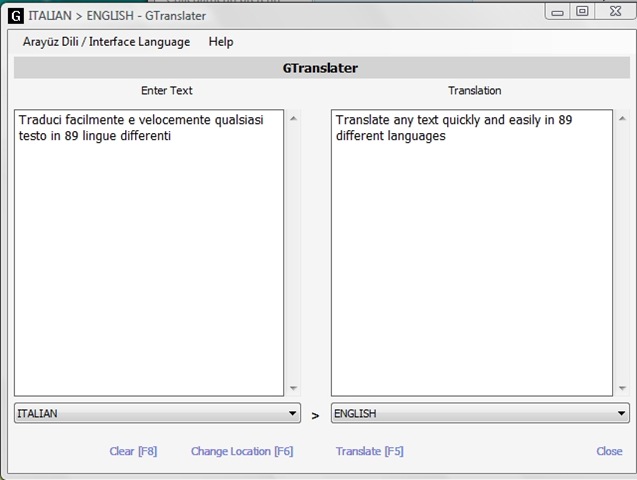Viewport: 637px width, 480px height.
Task: Click the Clear [F8] link
Action: coord(133,451)
